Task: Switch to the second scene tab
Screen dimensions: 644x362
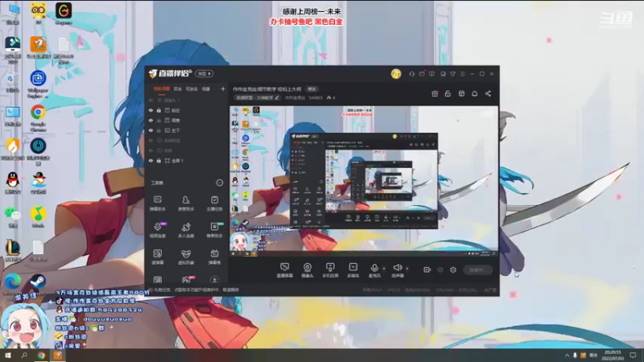Action: point(177,88)
